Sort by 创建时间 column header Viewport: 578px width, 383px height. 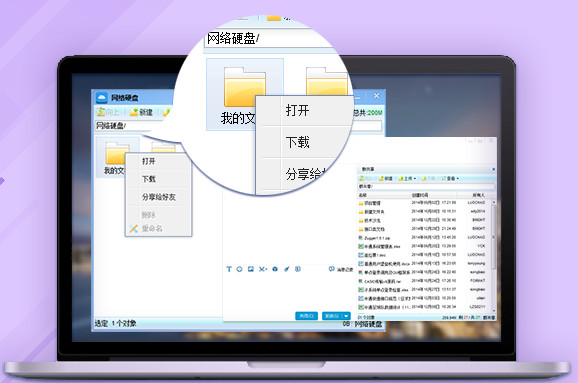(x=419, y=195)
